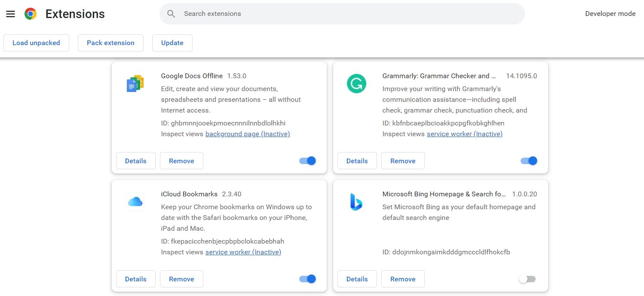This screenshot has height=296, width=644.
Task: Disable the Grammarly extension
Action: [528, 160]
